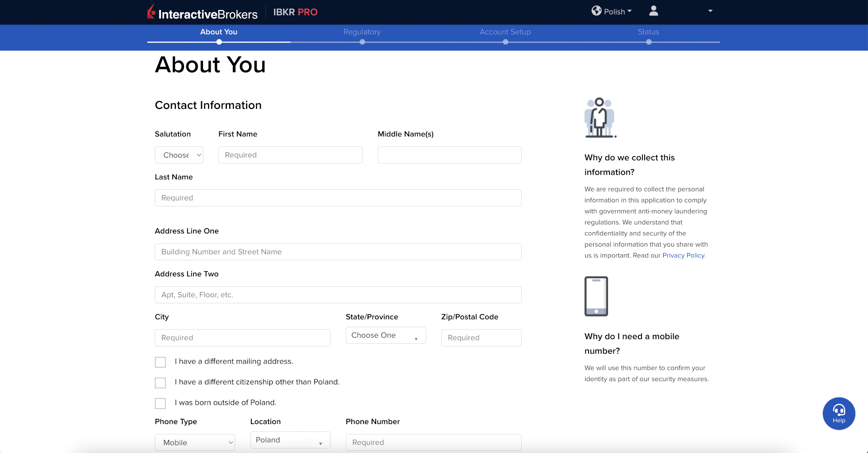Click the Interactive Brokers logo
The width and height of the screenshot is (868, 453).
202,12
